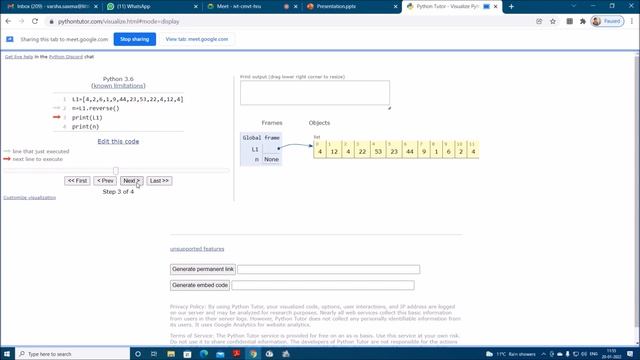Click the address bar URL
Screen dimensions: 640x360
coord(118,22)
